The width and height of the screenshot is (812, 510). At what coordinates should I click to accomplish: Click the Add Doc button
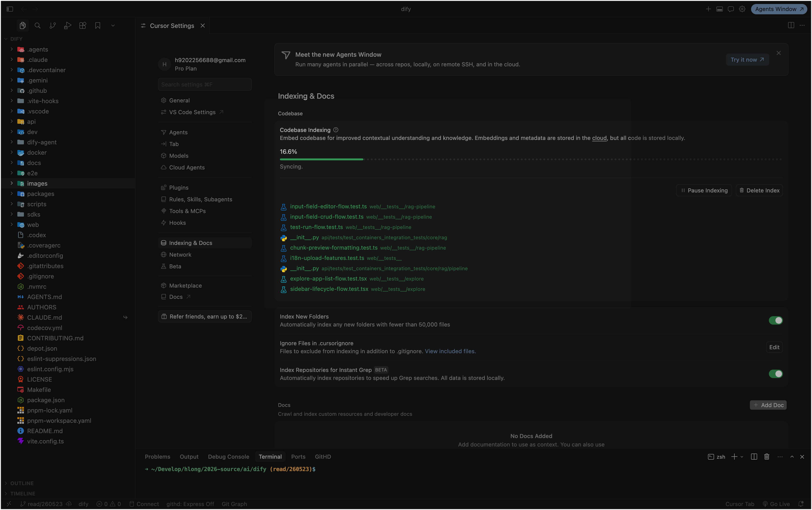768,405
